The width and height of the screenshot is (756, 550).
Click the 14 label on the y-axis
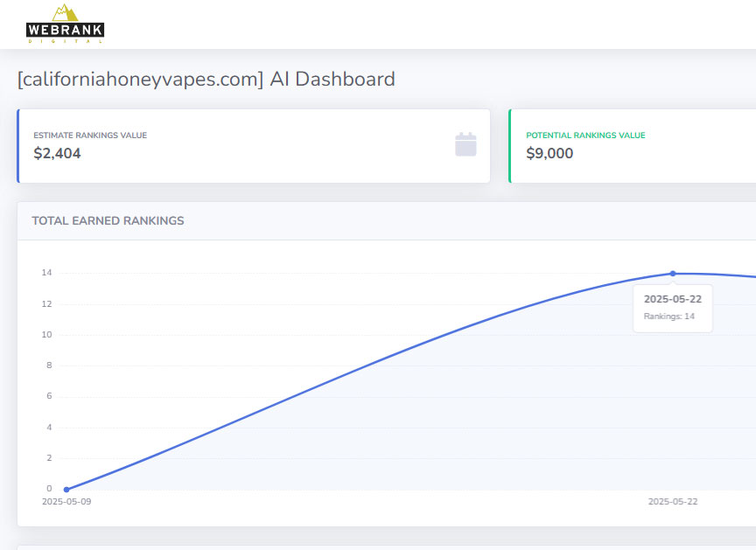(46, 273)
